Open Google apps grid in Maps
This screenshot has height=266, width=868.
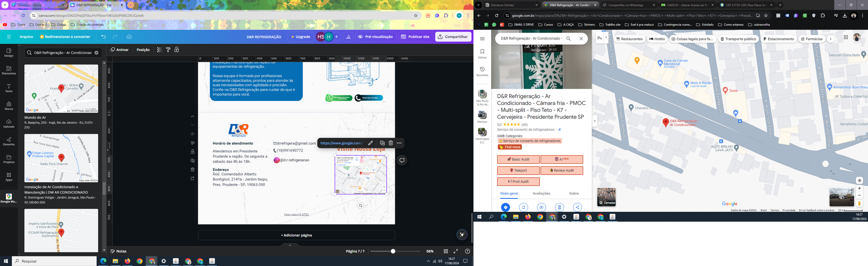(845, 38)
